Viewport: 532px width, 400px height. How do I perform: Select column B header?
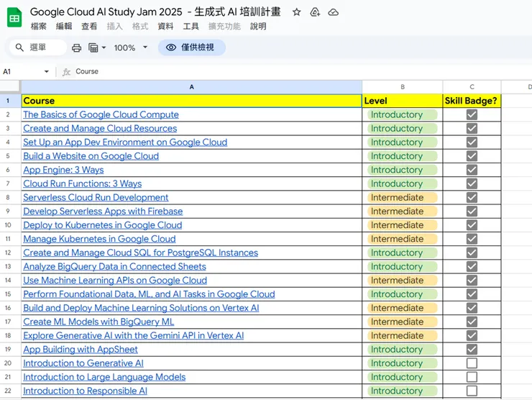(x=403, y=87)
